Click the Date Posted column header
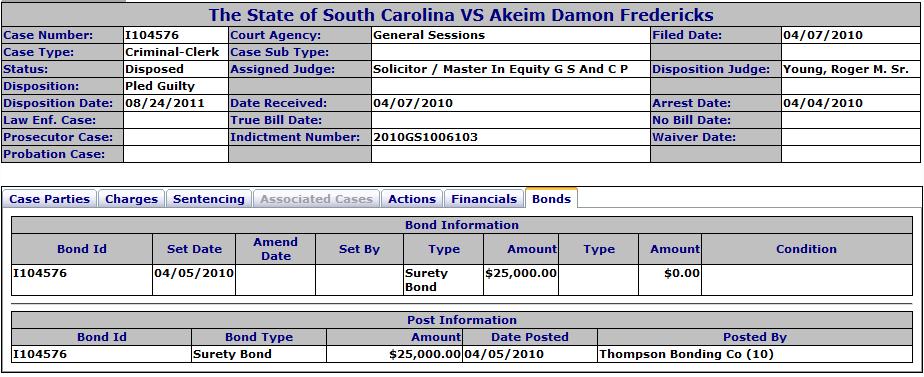This screenshot has width=924, height=377. click(530, 338)
